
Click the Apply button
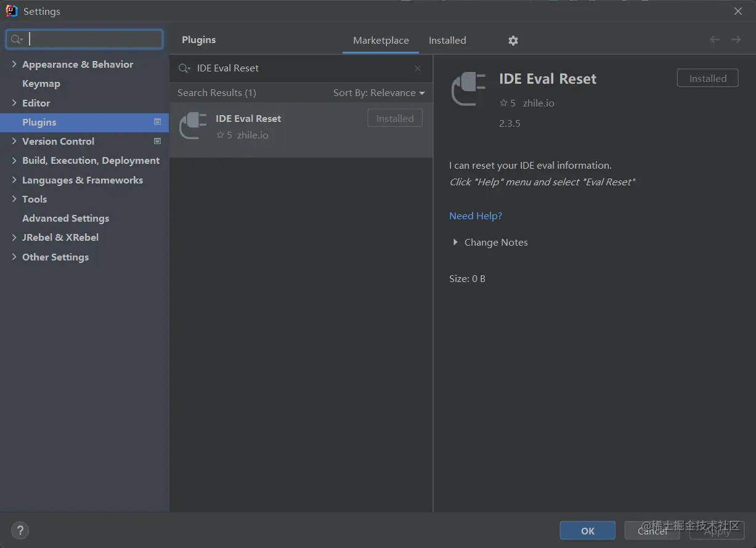pos(717,531)
